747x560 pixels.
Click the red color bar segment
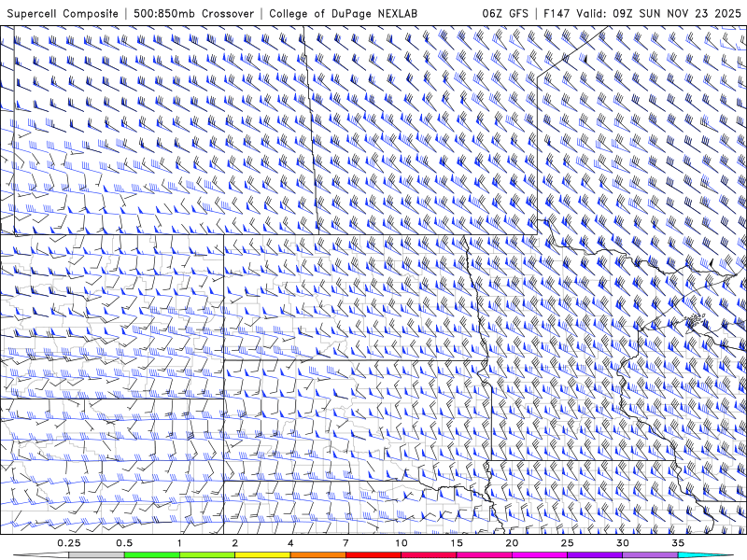(373, 555)
